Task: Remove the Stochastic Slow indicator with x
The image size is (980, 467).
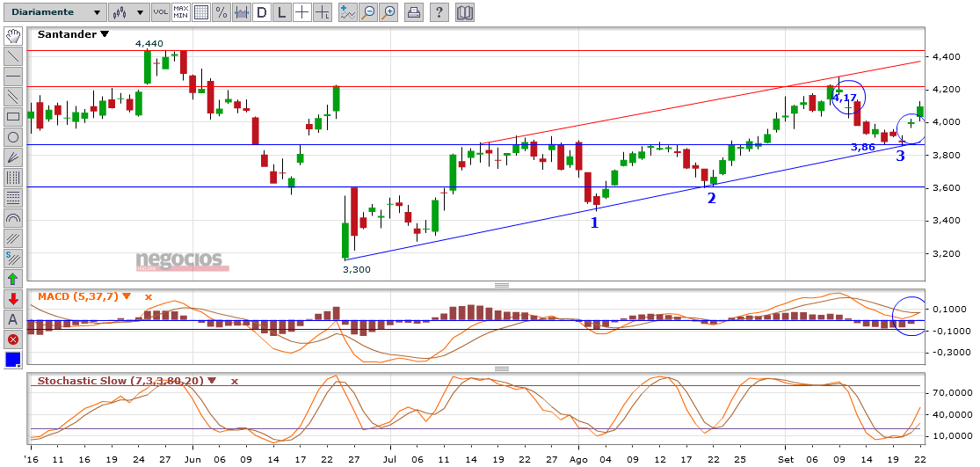Action: 235,380
